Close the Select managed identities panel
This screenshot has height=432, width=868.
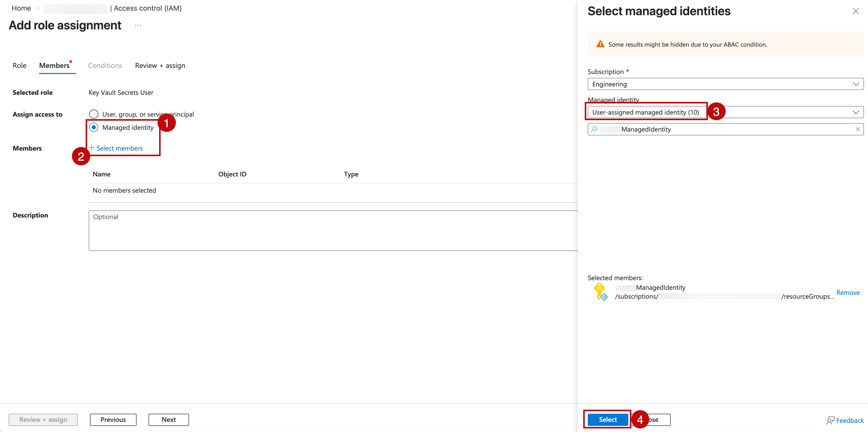click(856, 11)
